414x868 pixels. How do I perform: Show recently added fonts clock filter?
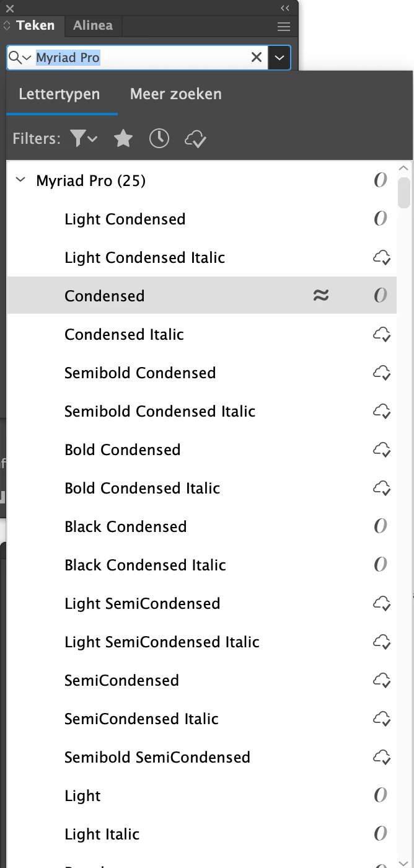coord(159,139)
